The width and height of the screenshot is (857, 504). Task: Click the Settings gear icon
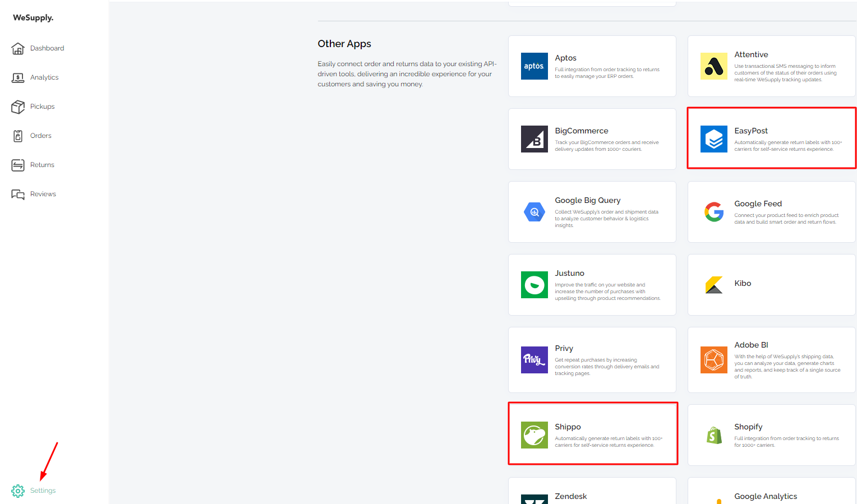18,491
